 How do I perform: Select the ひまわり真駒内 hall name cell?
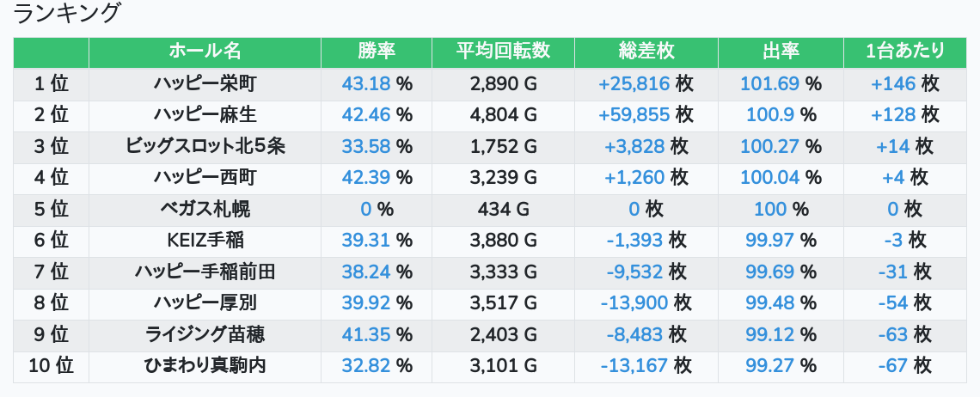tap(205, 365)
